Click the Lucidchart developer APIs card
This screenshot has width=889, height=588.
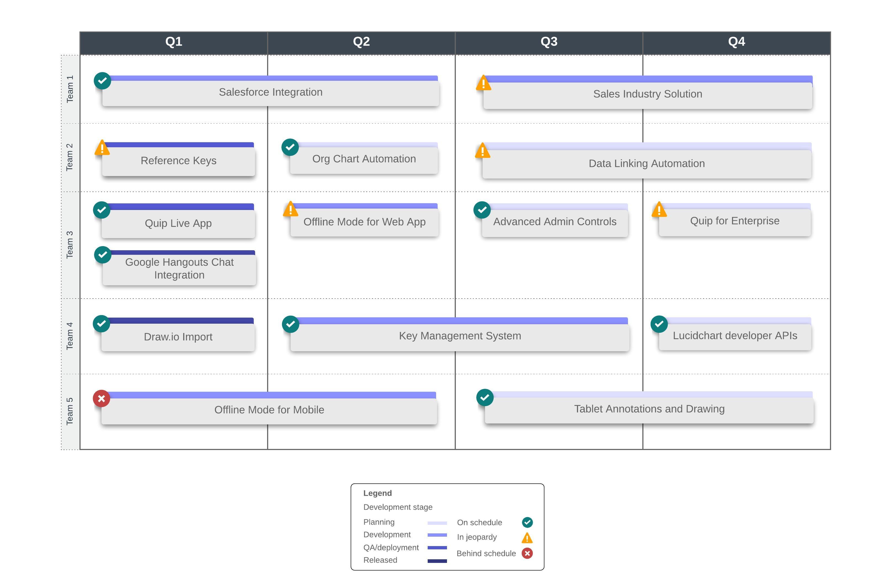pos(735,336)
